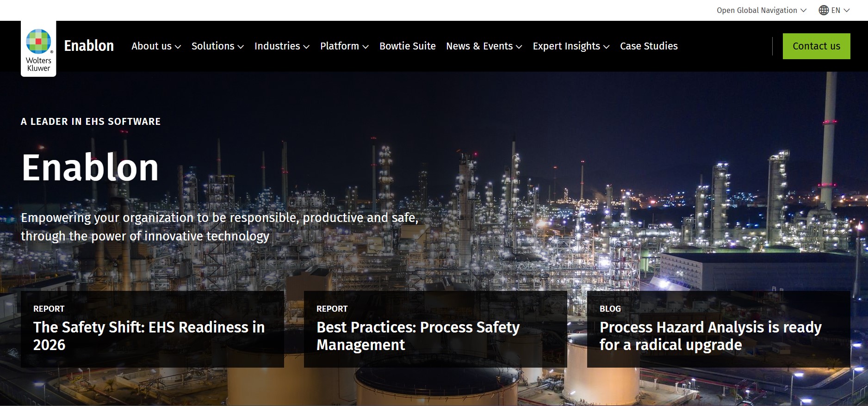Click the large Enablon hero heading
This screenshot has height=406, width=868.
pos(90,167)
